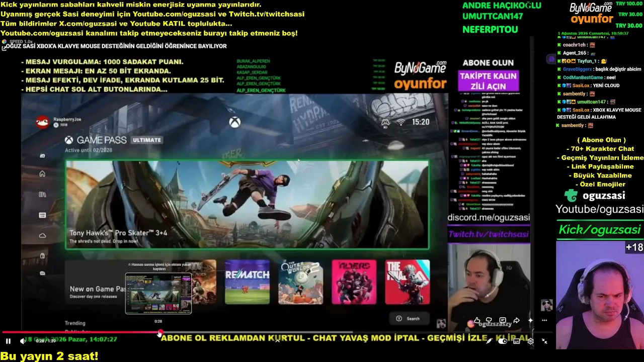Open cloud gaming icon in Xbox sidebar
Image resolution: width=644 pixels, height=362 pixels.
pyautogui.click(x=42, y=235)
